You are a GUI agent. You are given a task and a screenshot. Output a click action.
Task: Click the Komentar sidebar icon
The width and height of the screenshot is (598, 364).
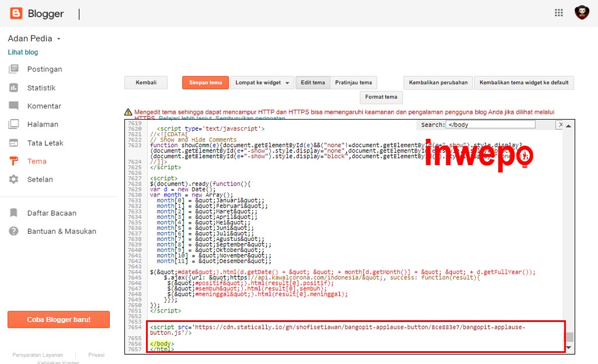14,106
